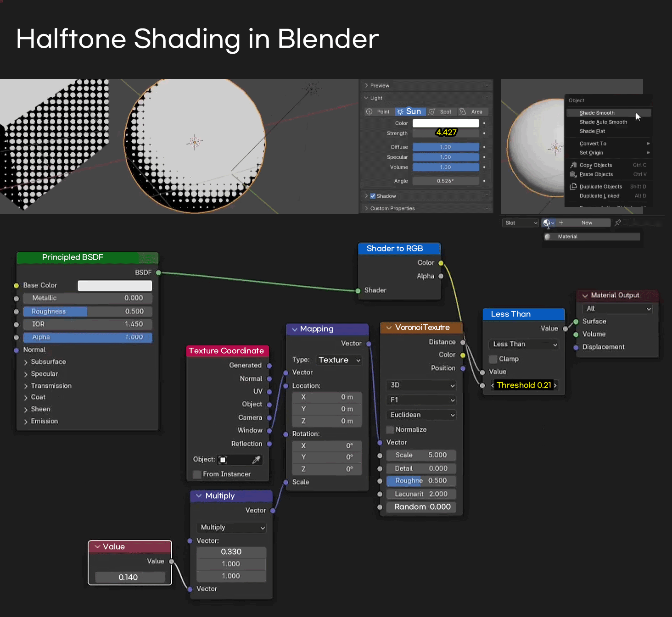Click the Material sphere preview icon

(548, 237)
